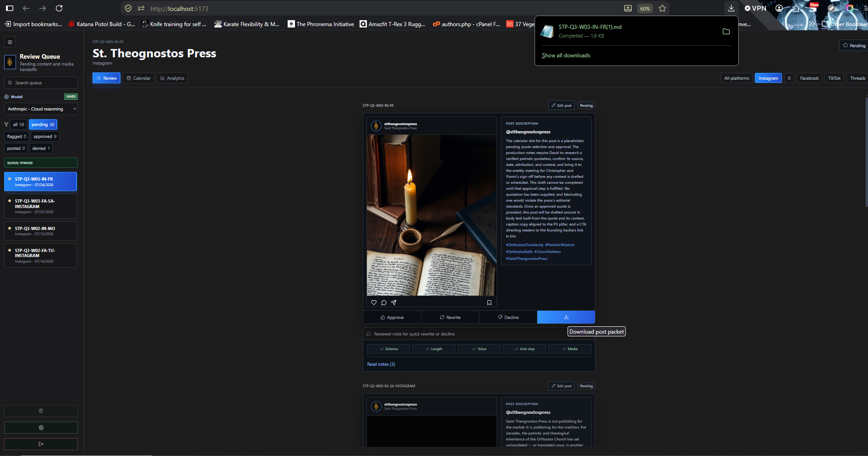Open the Model dropdown Anthropic - Cloud reasoning
Viewport: 868px width, 456px height.
(x=41, y=109)
